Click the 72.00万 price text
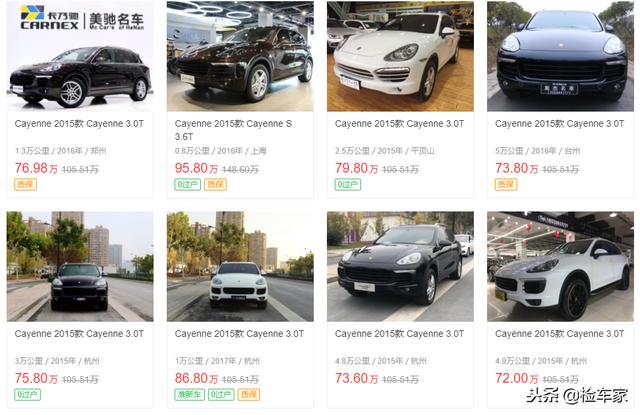The height and width of the screenshot is (415, 640). click(x=517, y=378)
